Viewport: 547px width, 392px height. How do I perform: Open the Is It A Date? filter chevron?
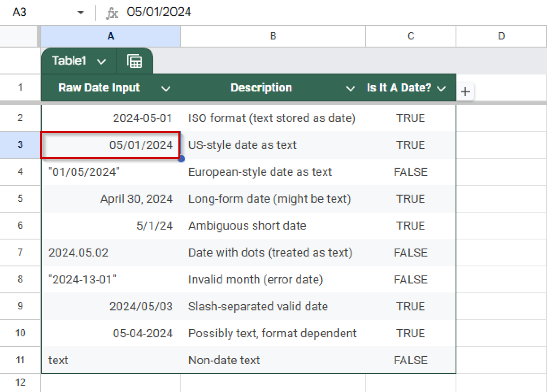pos(441,88)
